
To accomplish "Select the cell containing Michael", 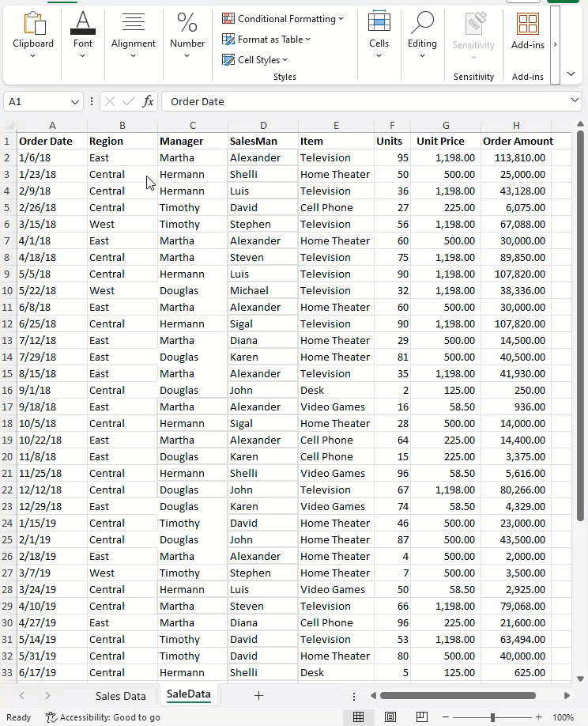I will (263, 291).
